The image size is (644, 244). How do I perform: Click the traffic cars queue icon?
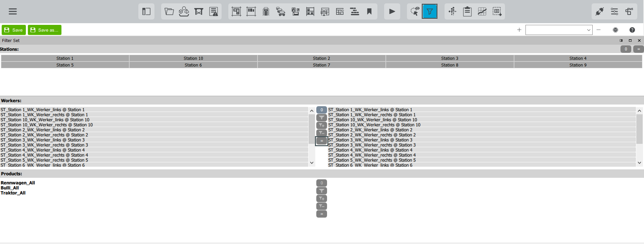[280, 11]
